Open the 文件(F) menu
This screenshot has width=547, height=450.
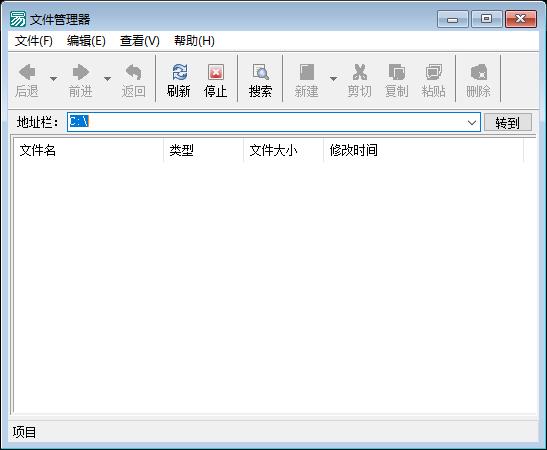pos(34,41)
